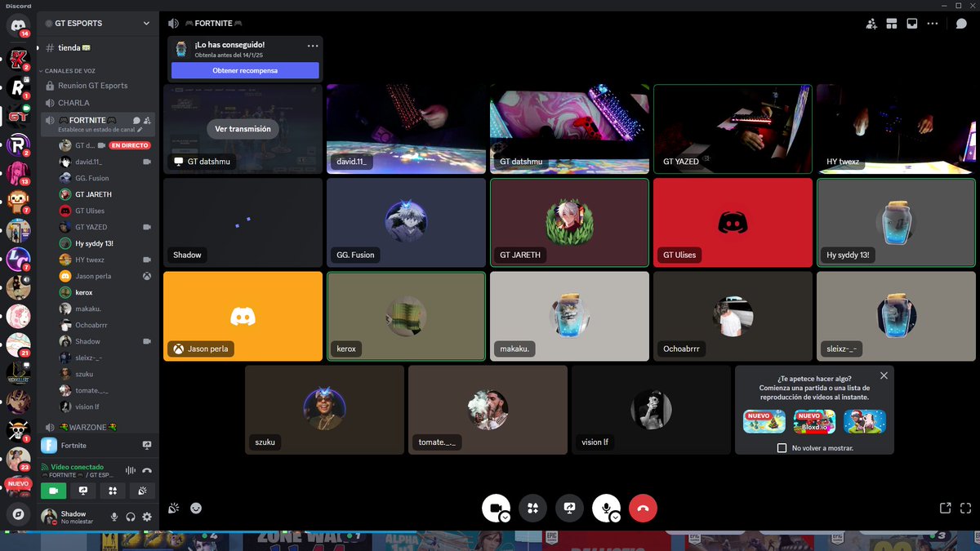Open Explore Discoverable Servers compass icon

18,514
